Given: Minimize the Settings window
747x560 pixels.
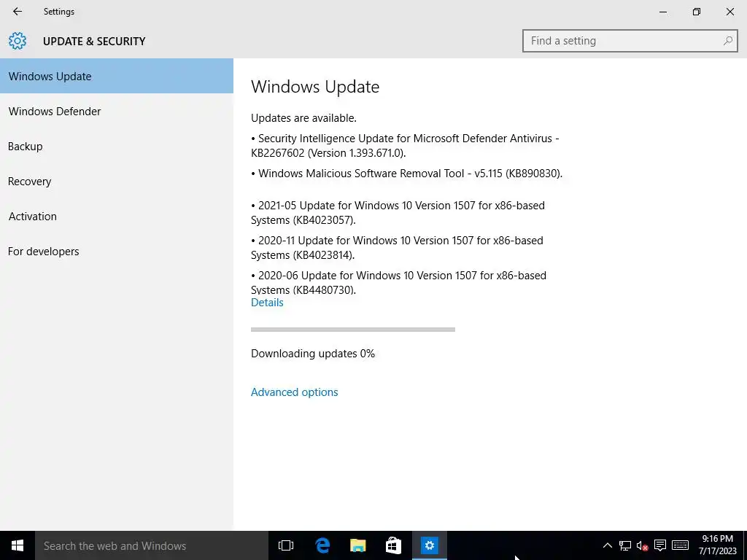Looking at the screenshot, I should click(662, 12).
